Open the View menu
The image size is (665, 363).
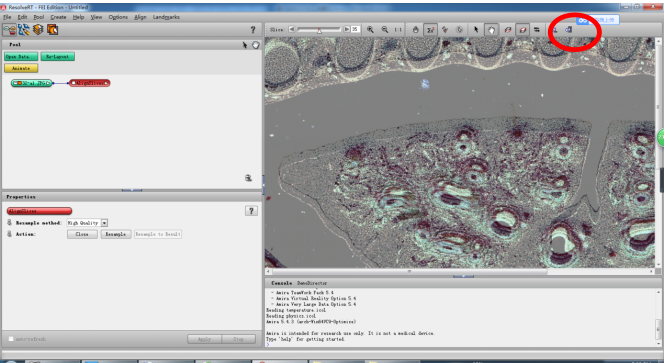[96, 17]
